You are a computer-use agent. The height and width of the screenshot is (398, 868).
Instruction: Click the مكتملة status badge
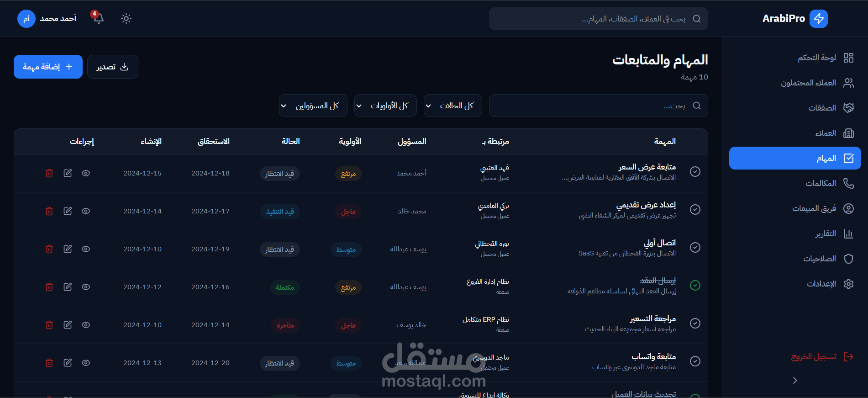tap(285, 287)
